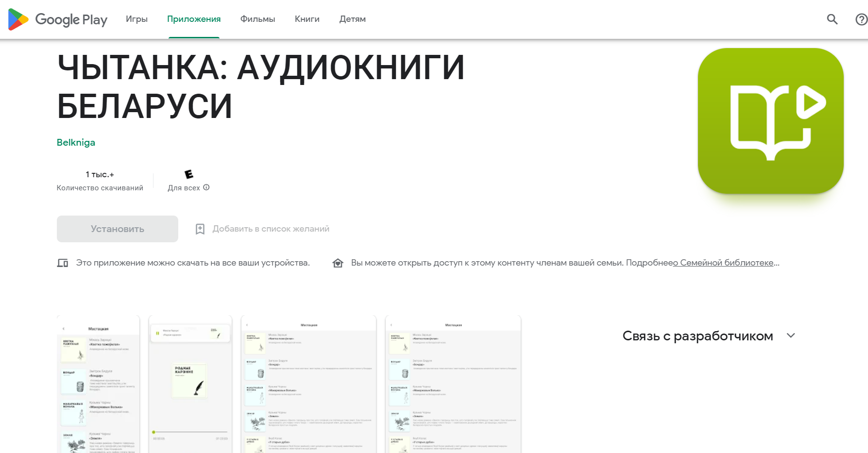The image size is (868, 453).
Task: Click the 1 тыс.+ downloads count
Action: click(x=100, y=174)
